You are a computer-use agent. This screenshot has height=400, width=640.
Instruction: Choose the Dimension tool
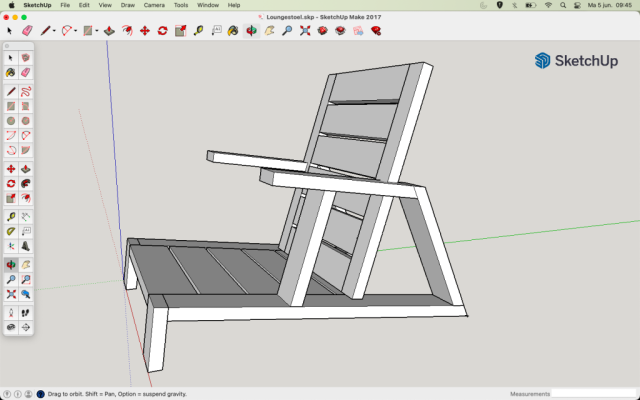pos(25,217)
